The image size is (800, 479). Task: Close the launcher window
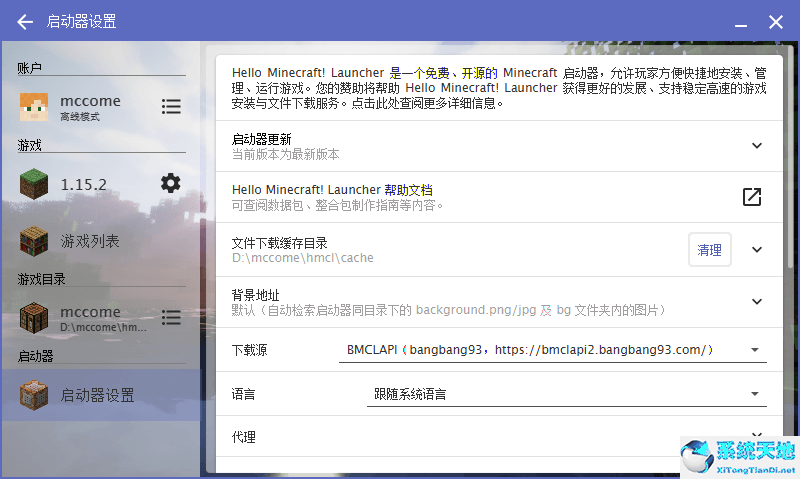point(776,22)
